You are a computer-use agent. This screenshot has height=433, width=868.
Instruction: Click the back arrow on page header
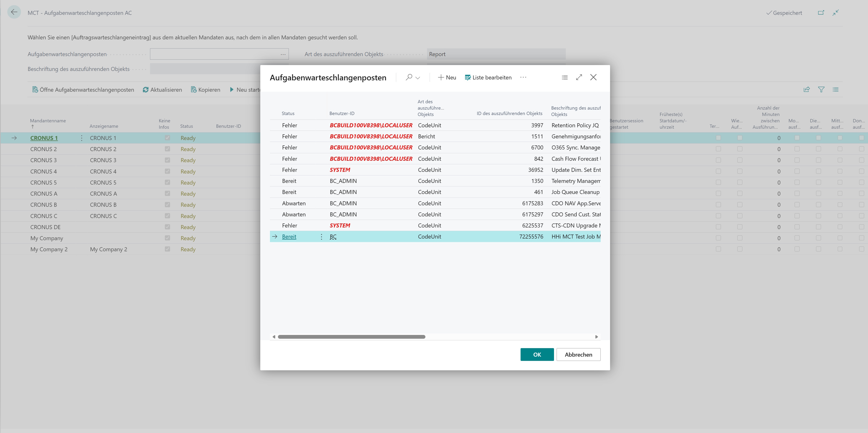point(14,12)
